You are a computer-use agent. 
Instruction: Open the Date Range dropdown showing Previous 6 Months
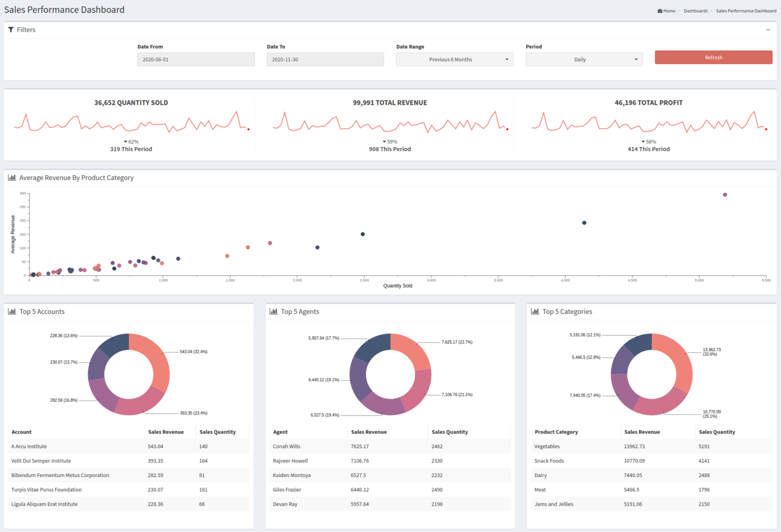[x=454, y=59]
